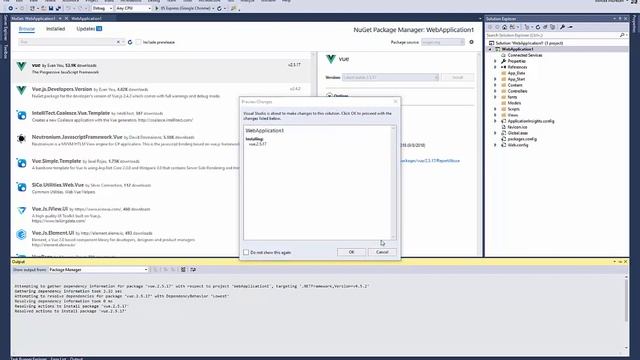Start IIS Express (Google Chrome) run button
The width and height of the screenshot is (640, 360).
pyautogui.click(x=184, y=8)
